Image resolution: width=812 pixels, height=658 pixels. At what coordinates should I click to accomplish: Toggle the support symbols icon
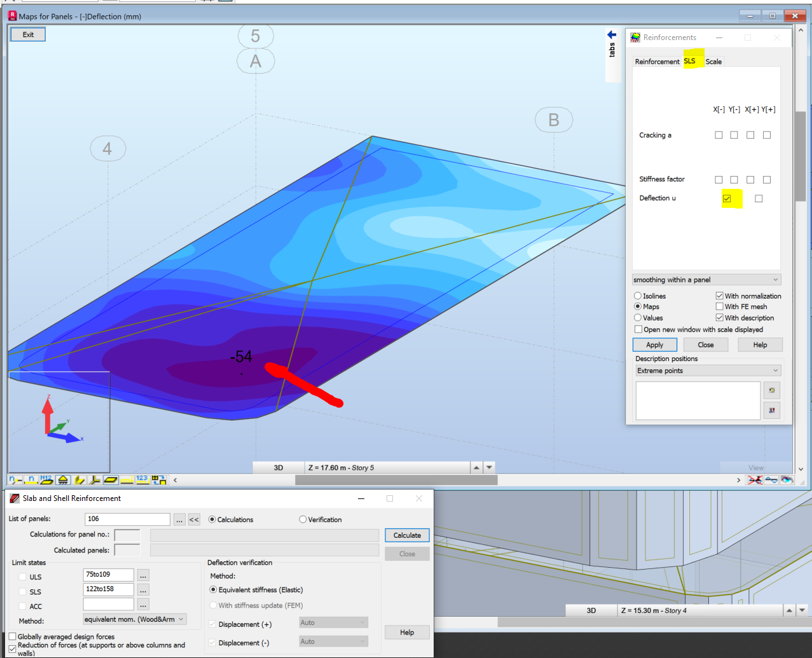(x=63, y=480)
